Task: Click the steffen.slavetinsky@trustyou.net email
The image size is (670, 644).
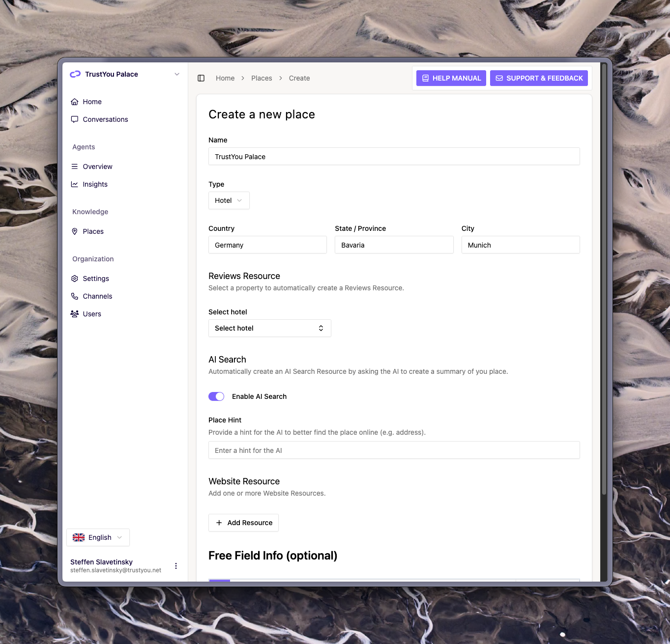Action: pos(116,570)
